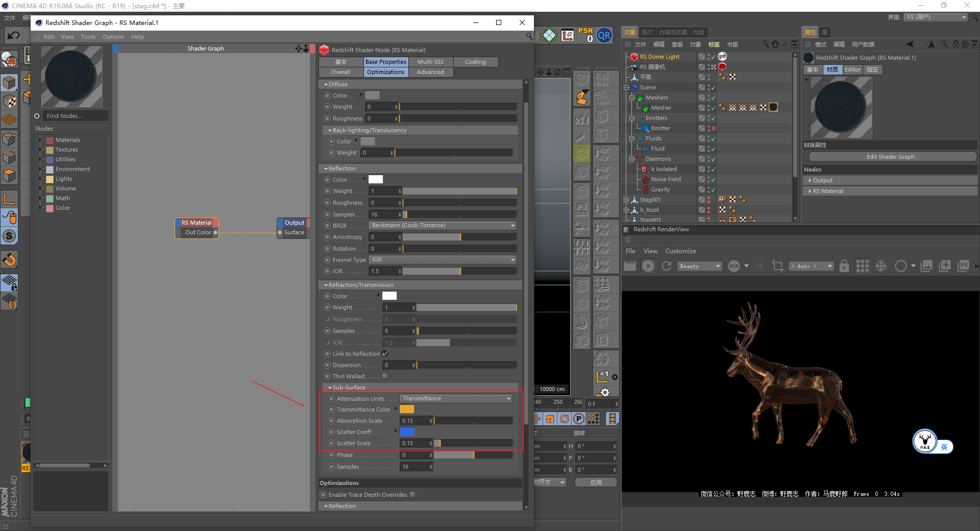The image size is (980, 531).
Task: Toggle the Link to Reflection checkbox
Action: pos(385,354)
